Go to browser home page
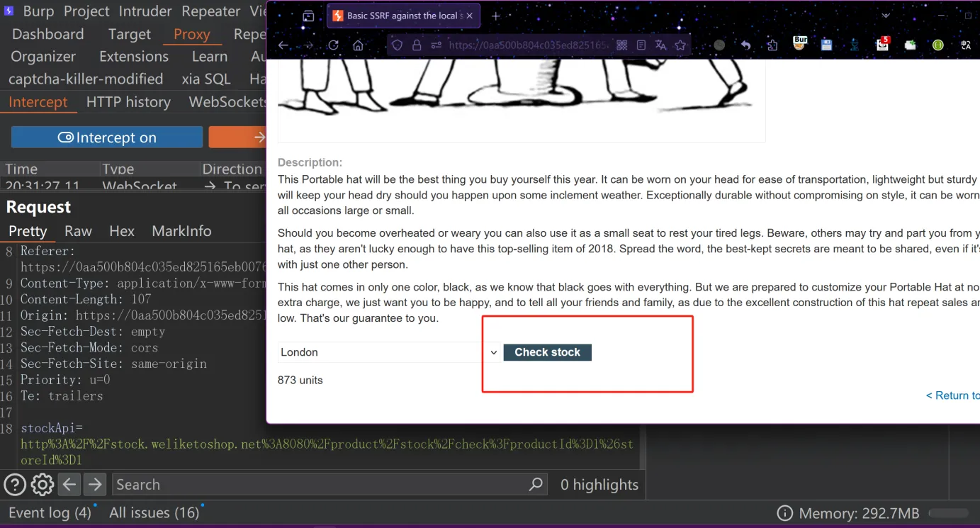980x528 pixels. [358, 45]
